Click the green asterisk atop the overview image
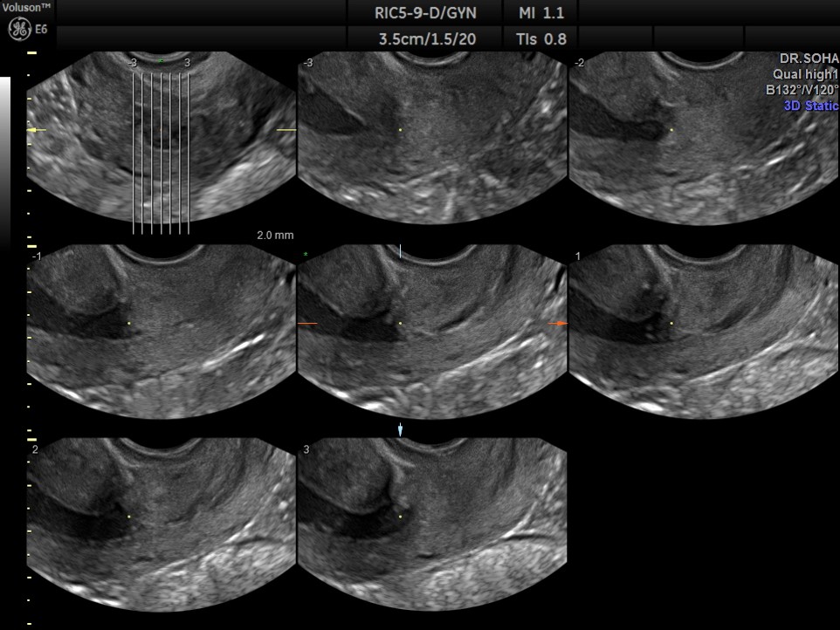840x630 pixels. [x=161, y=62]
